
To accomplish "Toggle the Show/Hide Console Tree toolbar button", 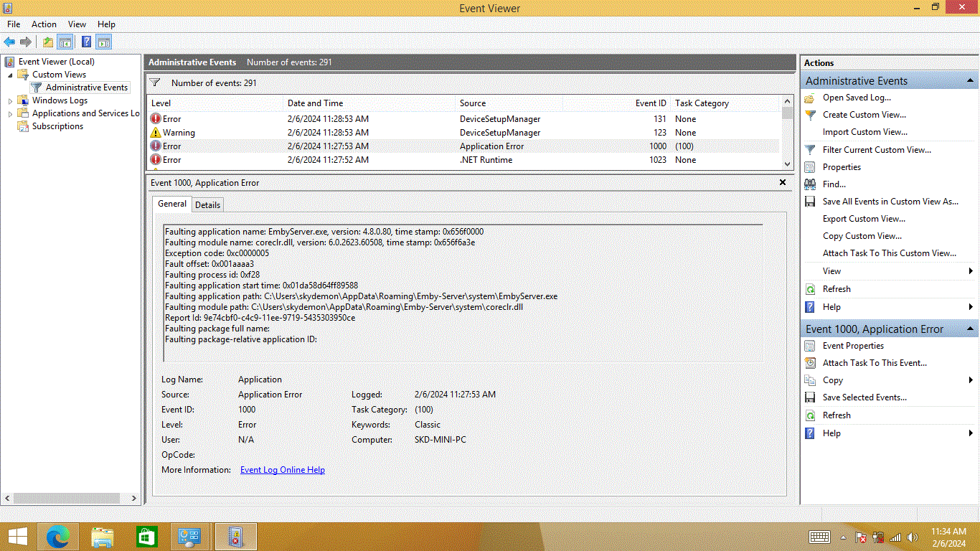I will pos(65,42).
